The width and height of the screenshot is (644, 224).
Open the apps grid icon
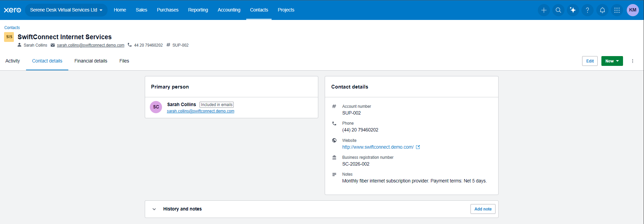(x=617, y=10)
